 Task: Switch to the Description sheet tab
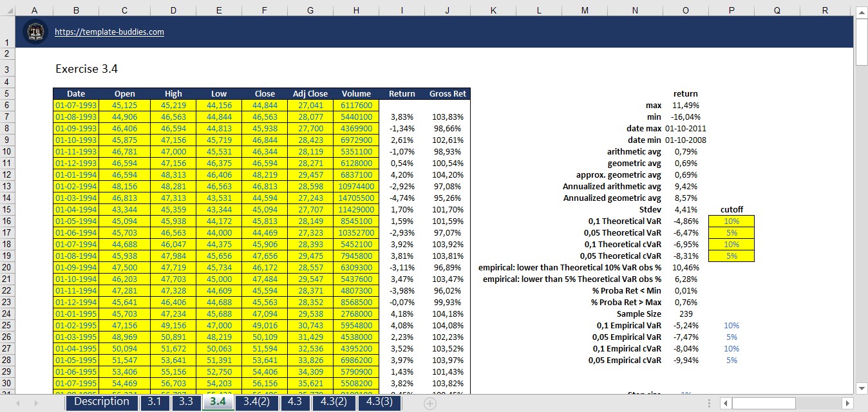point(102,402)
